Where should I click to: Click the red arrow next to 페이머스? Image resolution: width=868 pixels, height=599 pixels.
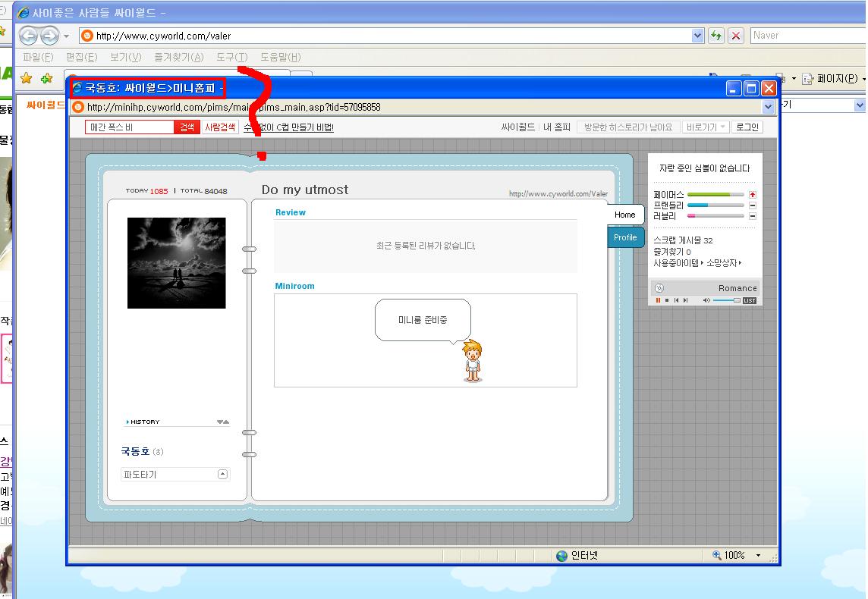[x=752, y=195]
